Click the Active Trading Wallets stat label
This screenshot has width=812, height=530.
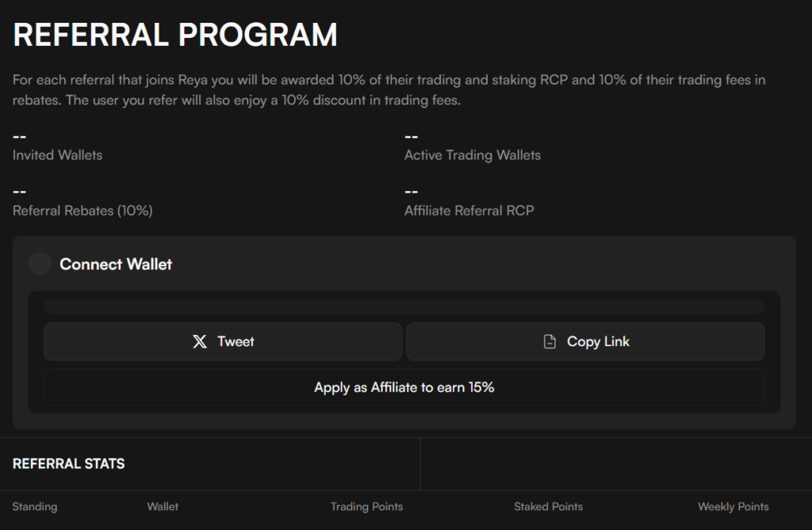[472, 155]
